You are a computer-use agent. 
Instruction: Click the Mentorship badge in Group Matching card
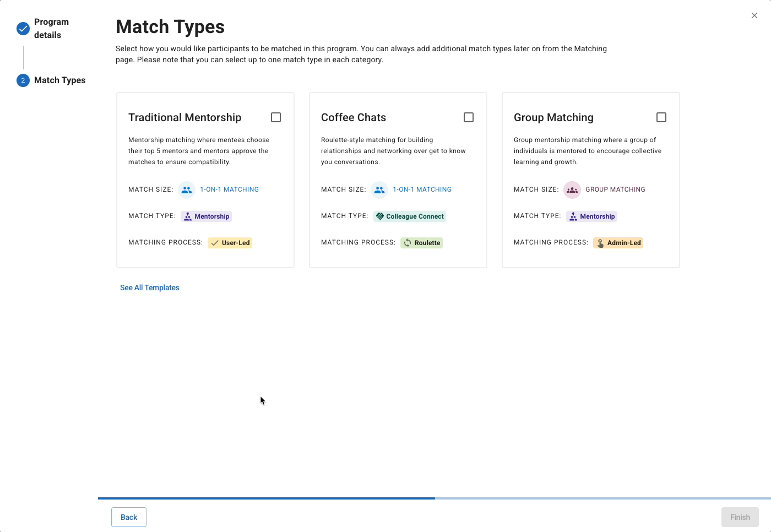[x=591, y=216]
